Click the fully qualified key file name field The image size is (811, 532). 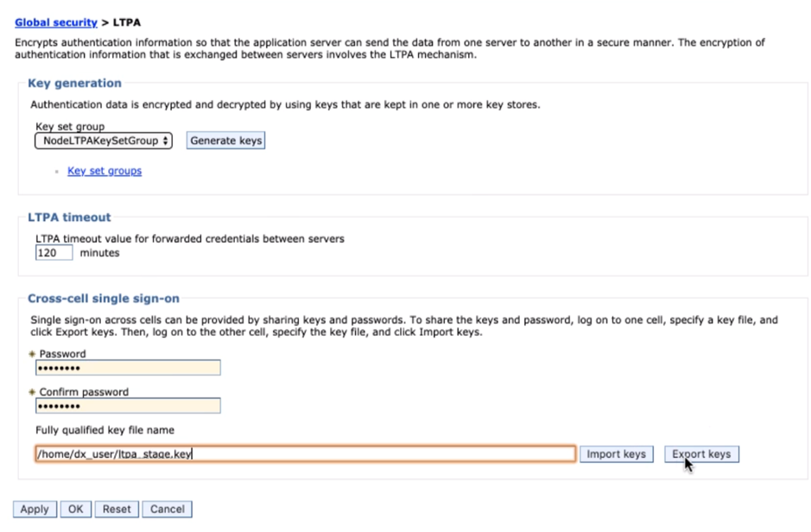click(305, 454)
